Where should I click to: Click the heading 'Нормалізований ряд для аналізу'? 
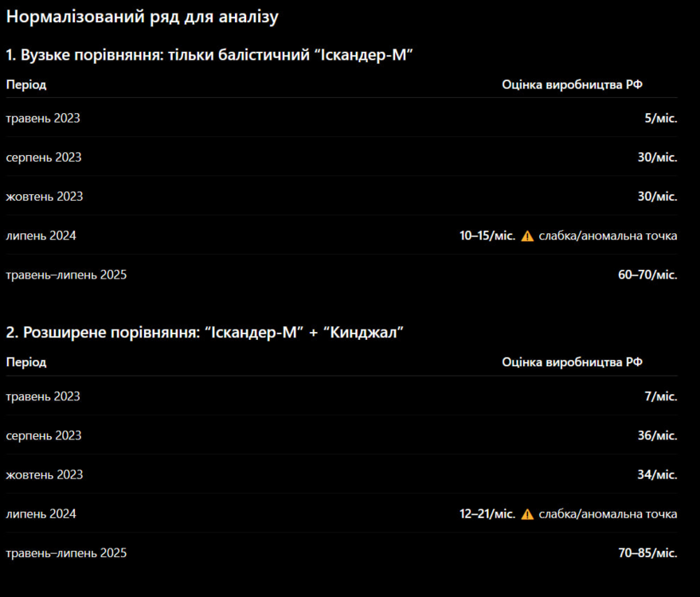[143, 17]
